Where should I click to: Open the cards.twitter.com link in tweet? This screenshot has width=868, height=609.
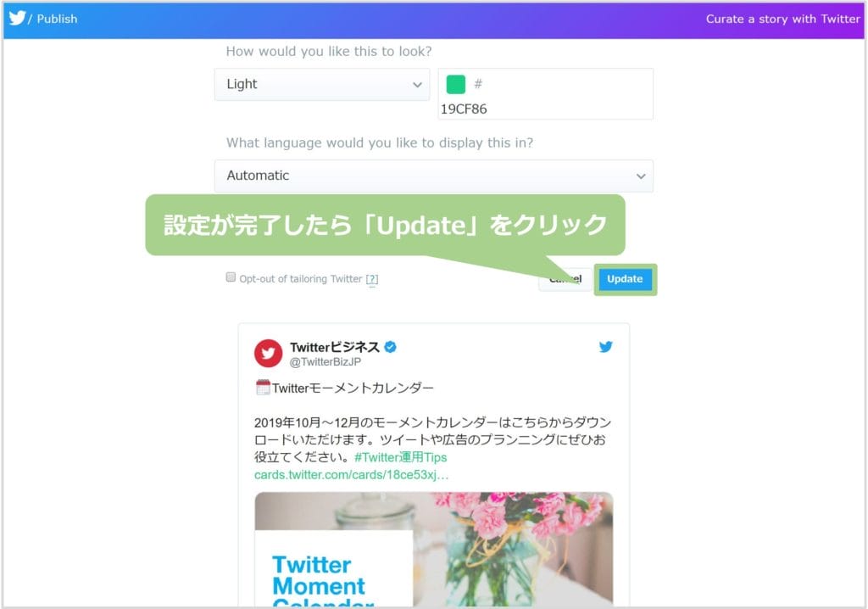(352, 475)
